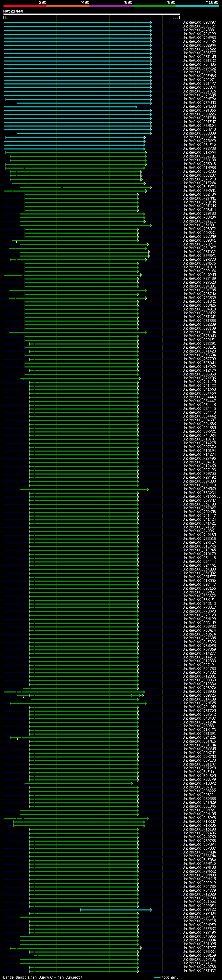The height and width of the screenshot is (980, 222).
Task: Click the =50char. scale legend
Action: pyautogui.click(x=166, y=977)
